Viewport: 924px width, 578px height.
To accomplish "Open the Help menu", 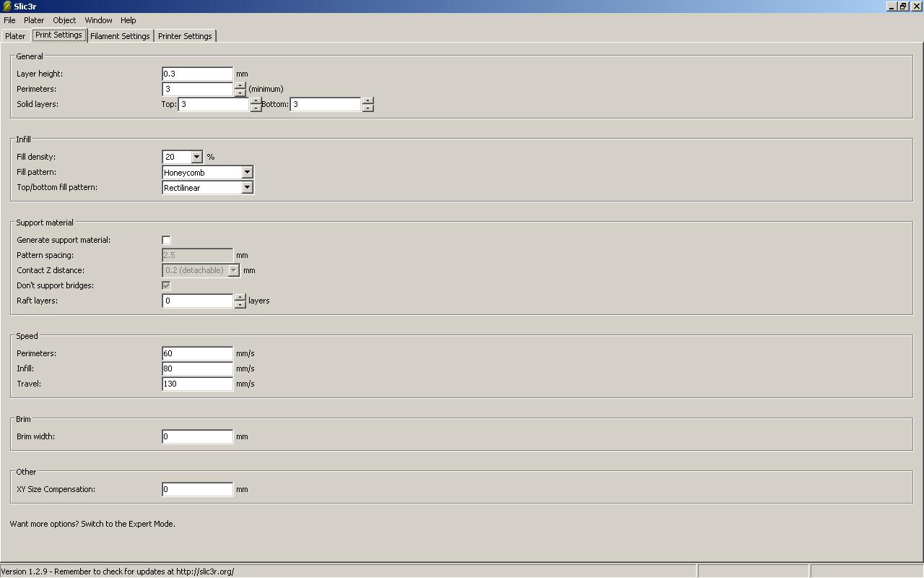I will [x=128, y=20].
